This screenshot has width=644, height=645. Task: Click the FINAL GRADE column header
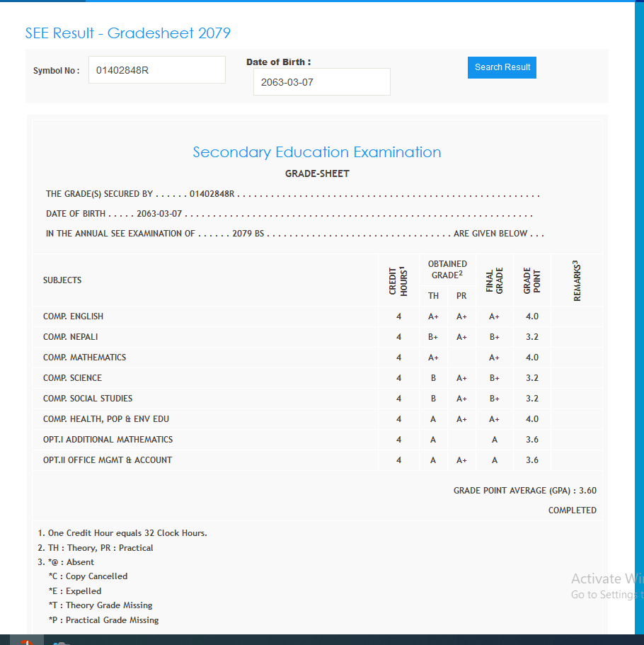coord(495,280)
